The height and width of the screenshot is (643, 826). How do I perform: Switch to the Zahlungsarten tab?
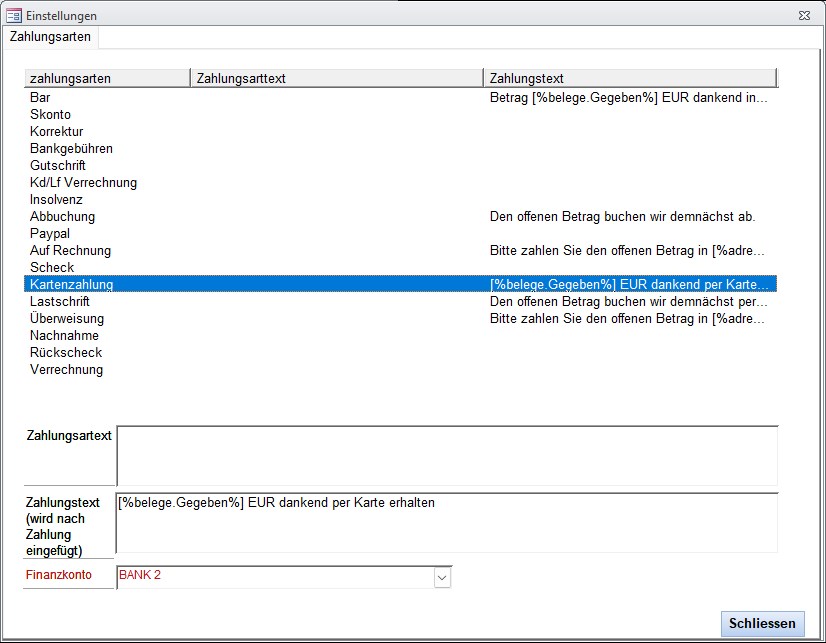[x=50, y=37]
